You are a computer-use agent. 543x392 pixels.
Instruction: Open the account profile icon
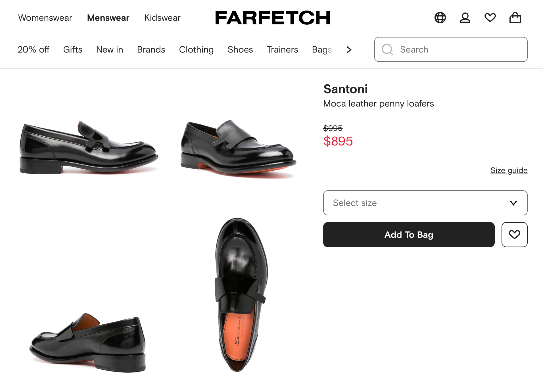point(465,18)
